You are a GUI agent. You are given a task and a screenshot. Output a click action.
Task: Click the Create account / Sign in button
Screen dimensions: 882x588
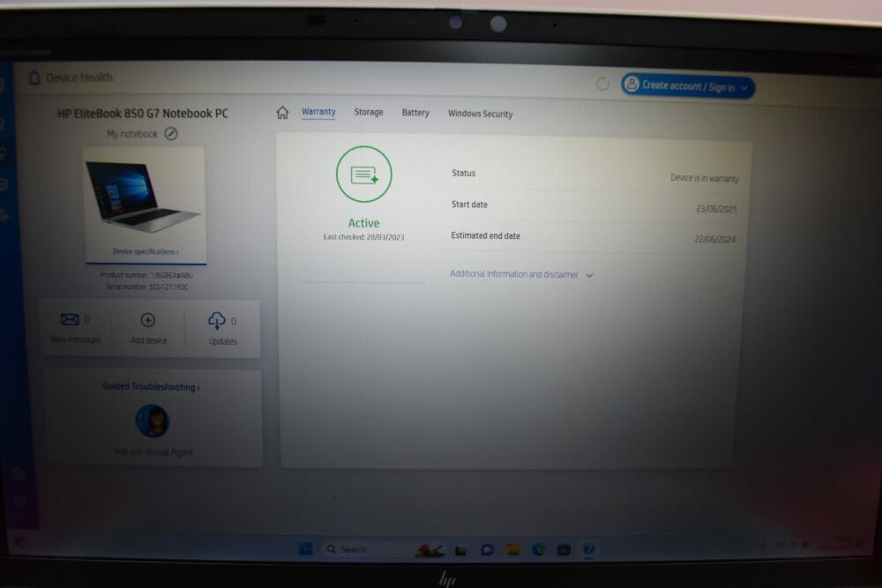point(688,86)
